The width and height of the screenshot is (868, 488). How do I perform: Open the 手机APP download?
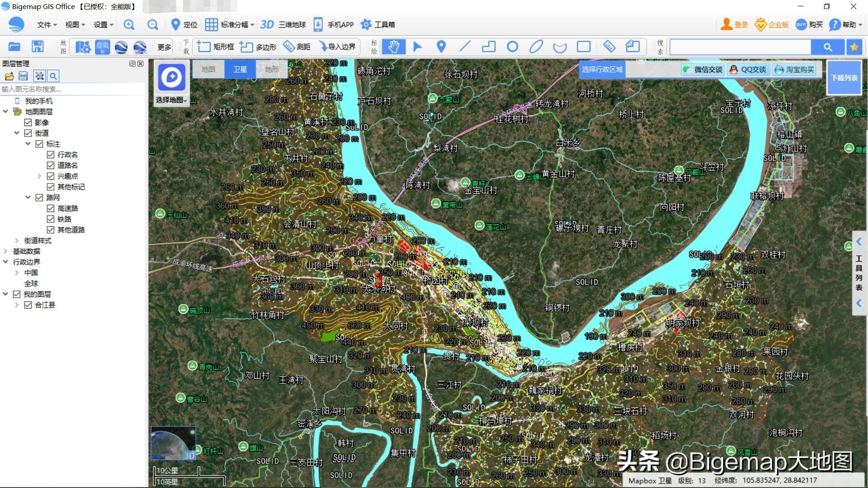pos(334,25)
